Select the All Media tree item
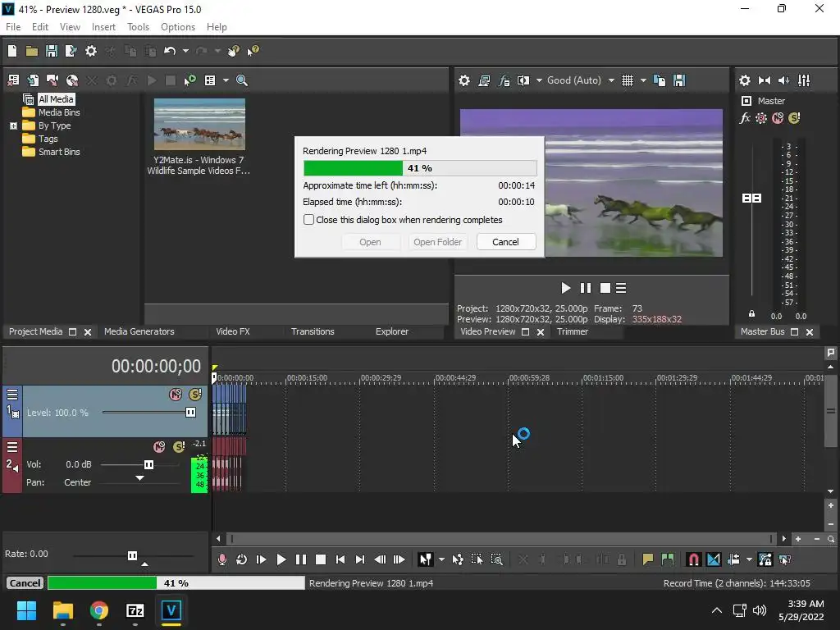Image resolution: width=840 pixels, height=630 pixels. [56, 99]
